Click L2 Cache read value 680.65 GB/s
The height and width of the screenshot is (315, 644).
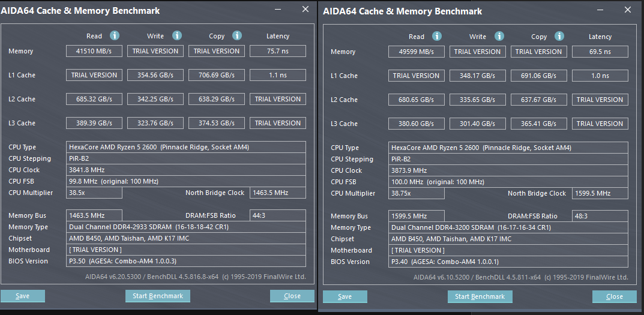click(x=417, y=100)
